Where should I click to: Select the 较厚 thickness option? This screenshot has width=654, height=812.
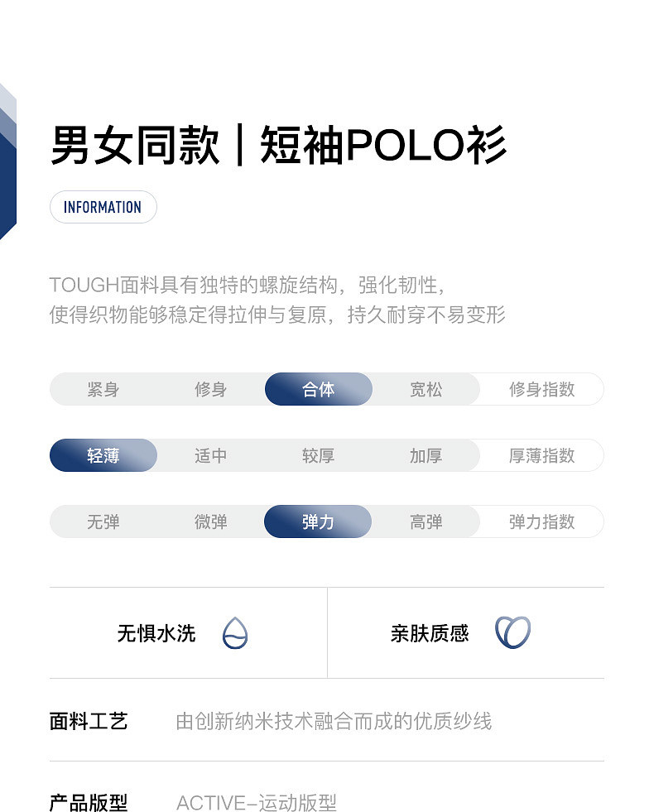[x=319, y=455]
